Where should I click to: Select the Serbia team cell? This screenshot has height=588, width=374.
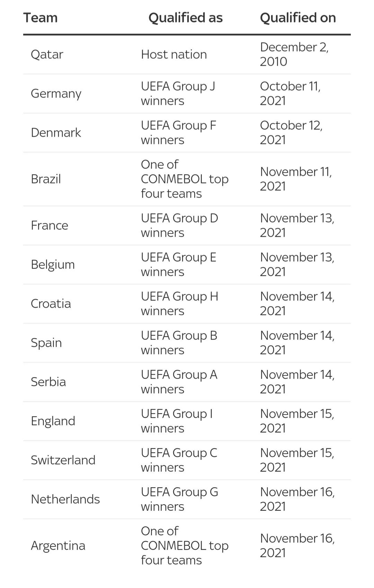tap(48, 382)
